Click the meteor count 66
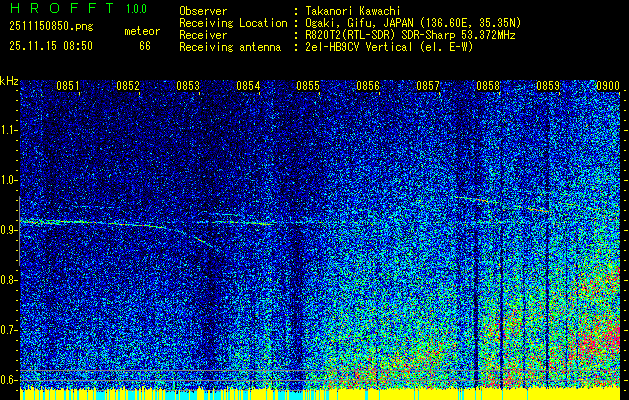Image resolution: width=629 pixels, height=400 pixels. 145,46
